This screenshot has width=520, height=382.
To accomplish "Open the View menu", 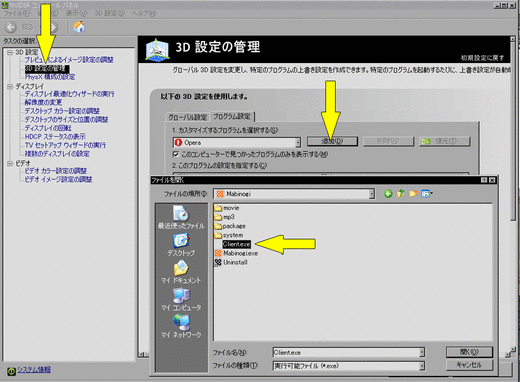I will point(76,13).
